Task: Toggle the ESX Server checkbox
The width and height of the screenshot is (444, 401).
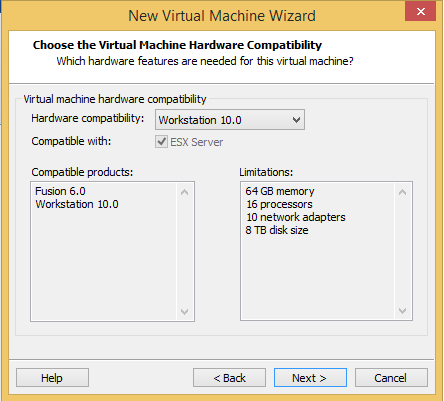Action: coord(162,142)
